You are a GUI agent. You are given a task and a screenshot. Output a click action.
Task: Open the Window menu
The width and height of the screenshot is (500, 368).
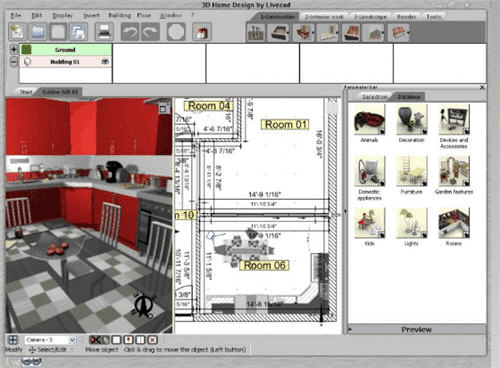coord(171,15)
